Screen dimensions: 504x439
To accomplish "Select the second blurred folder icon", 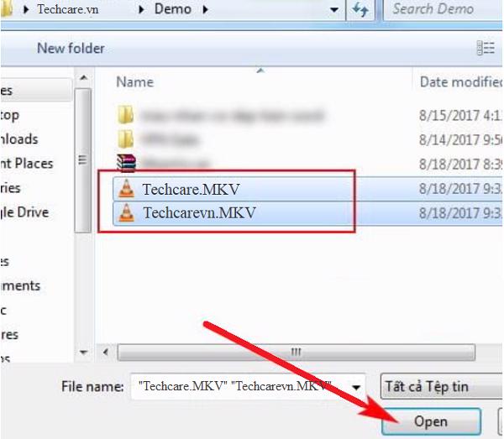I will coord(125,139).
